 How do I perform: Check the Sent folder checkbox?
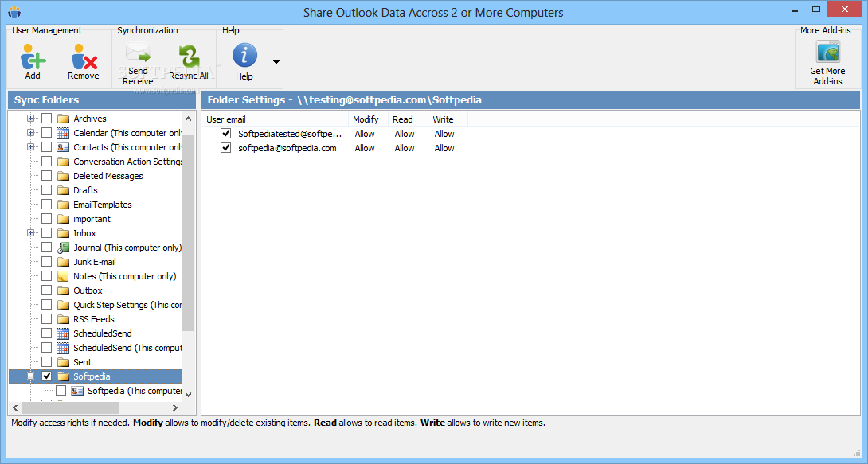(46, 362)
